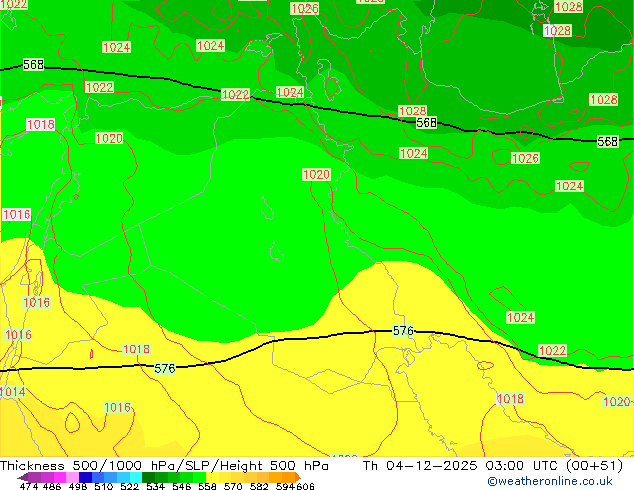Image resolution: width=634 pixels, height=490 pixels.
Task: Open the weatheronline.co.uk copyright link
Action: tap(550, 481)
